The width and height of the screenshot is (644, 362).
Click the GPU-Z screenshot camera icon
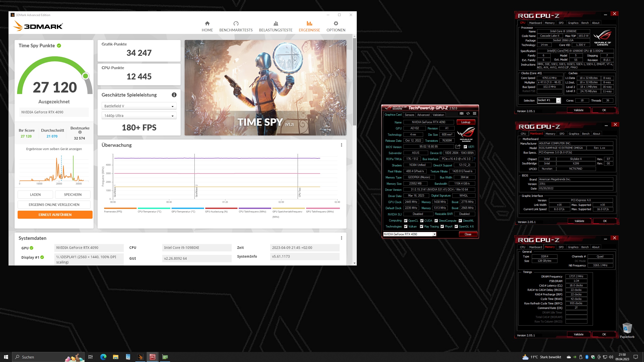point(461,114)
